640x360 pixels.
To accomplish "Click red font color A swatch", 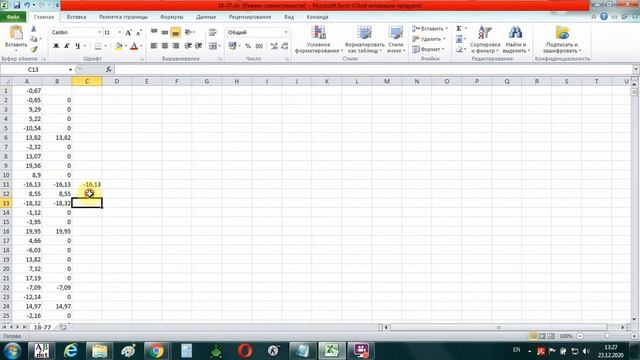I will tap(134, 46).
